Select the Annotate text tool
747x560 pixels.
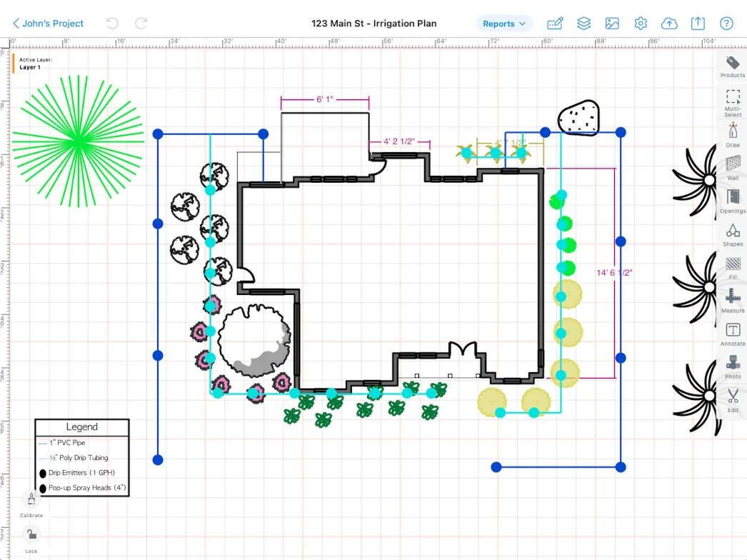pos(733,334)
